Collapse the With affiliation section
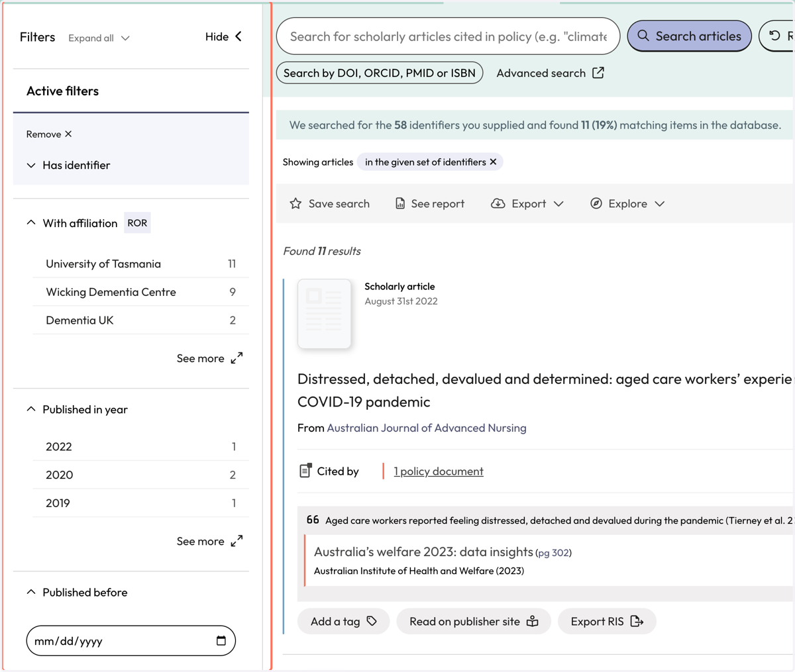 coord(72,223)
